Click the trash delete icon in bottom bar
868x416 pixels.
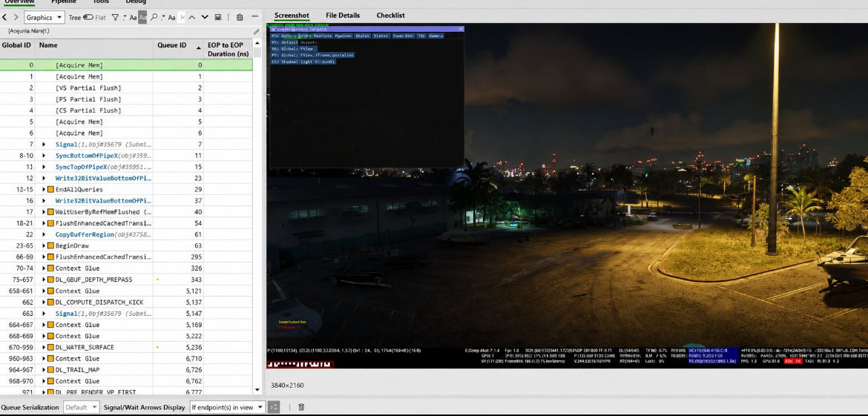[301, 407]
